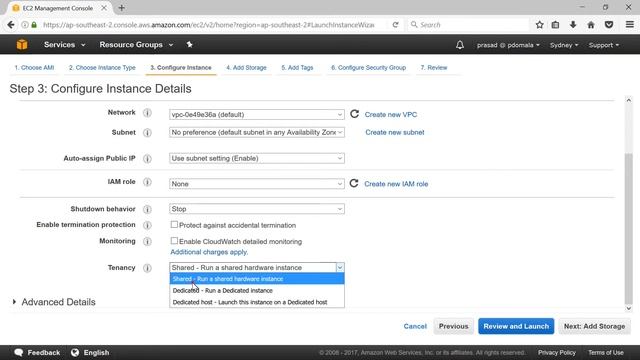Go to step 1 Choose AMI
The width and height of the screenshot is (640, 360).
tap(34, 68)
